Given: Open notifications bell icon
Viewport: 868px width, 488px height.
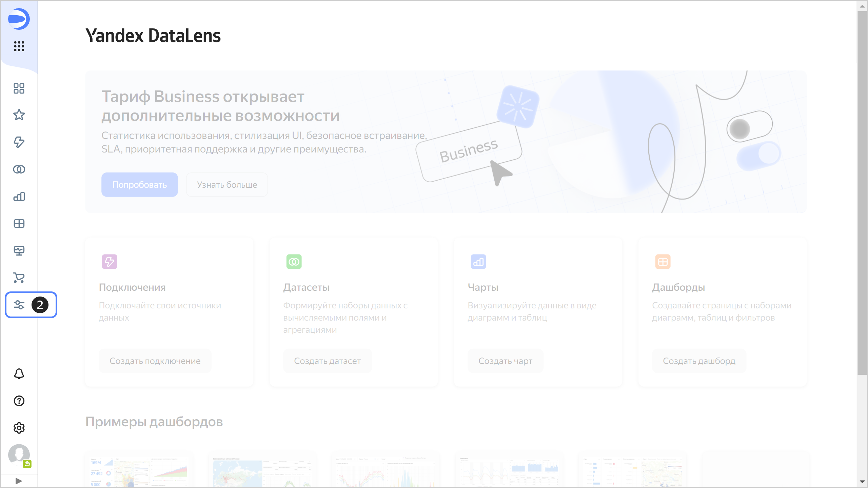Looking at the screenshot, I should pos(19,374).
